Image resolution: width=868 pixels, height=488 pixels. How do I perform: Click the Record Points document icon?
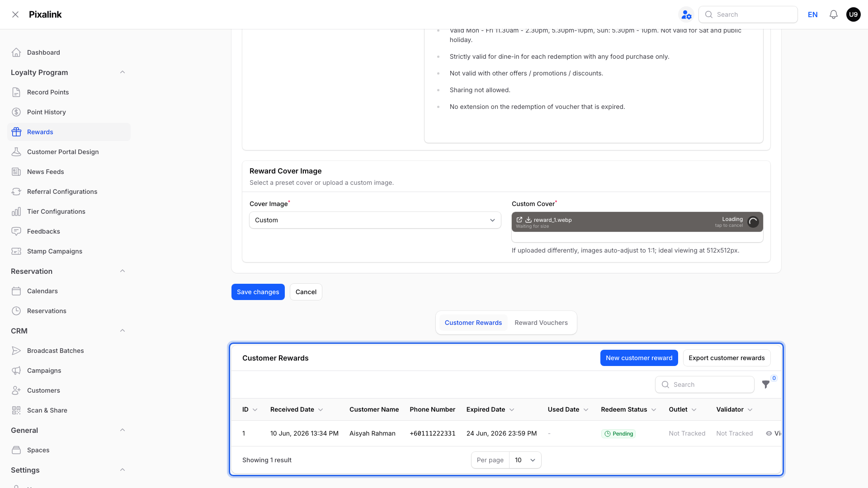16,92
